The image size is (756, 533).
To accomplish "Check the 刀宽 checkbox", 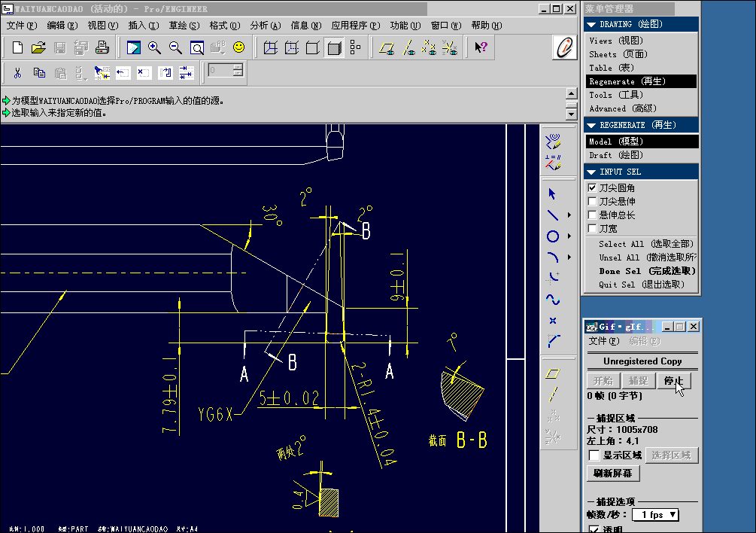I will point(593,228).
